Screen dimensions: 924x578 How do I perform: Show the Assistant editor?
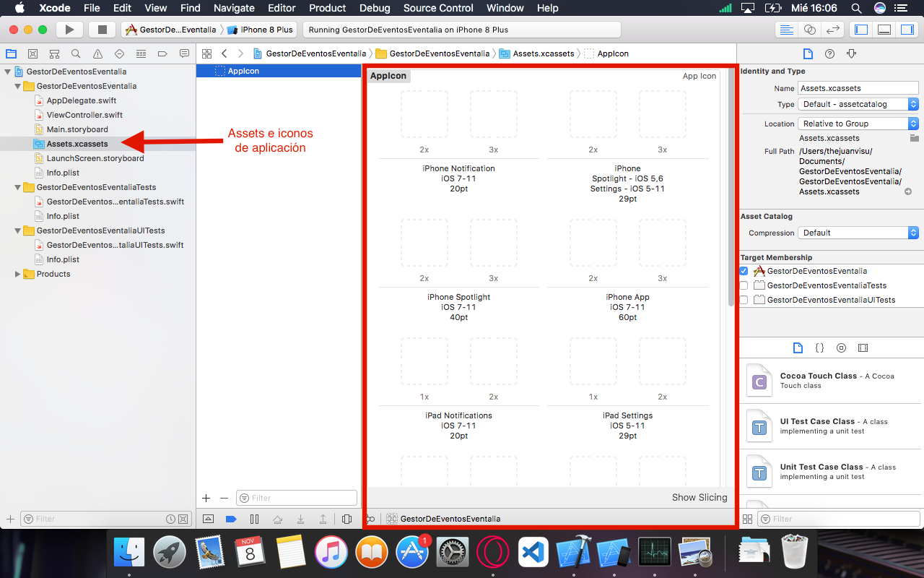click(x=810, y=30)
